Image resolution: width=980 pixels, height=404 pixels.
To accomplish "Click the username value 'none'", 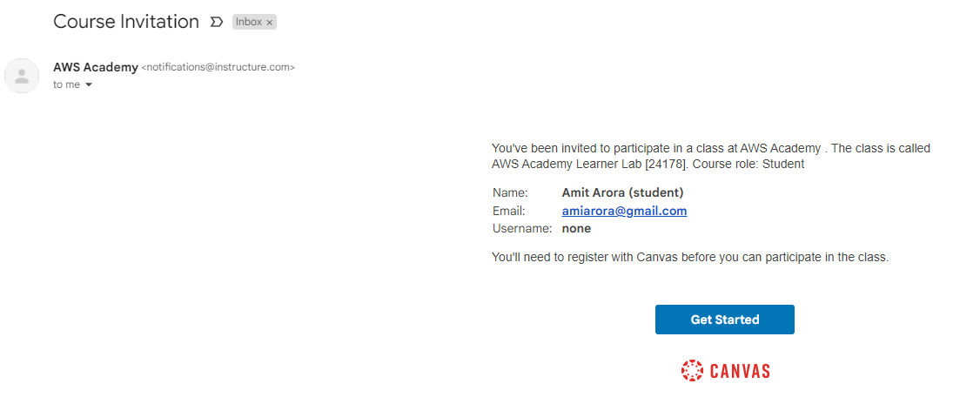I will click(x=576, y=229).
